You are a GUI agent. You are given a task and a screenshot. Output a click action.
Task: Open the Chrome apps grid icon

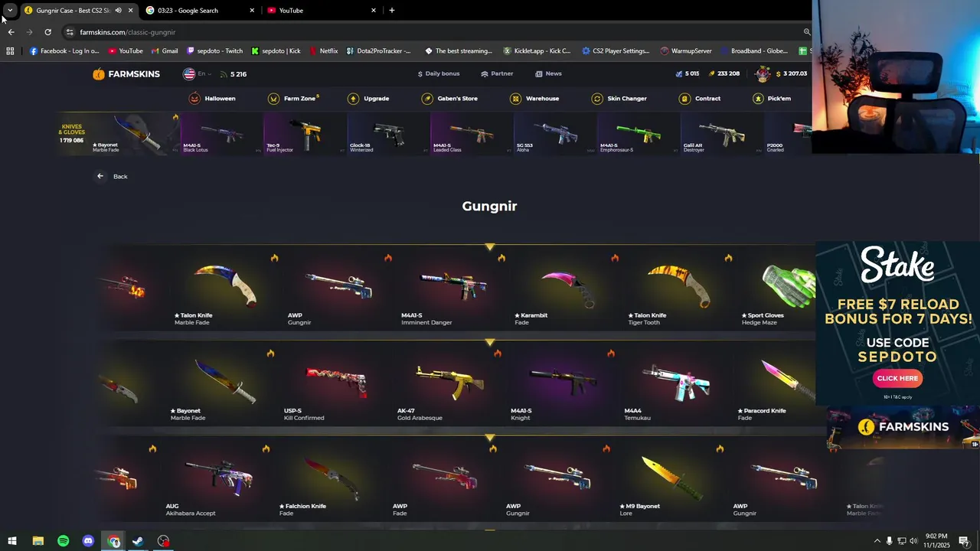10,51
